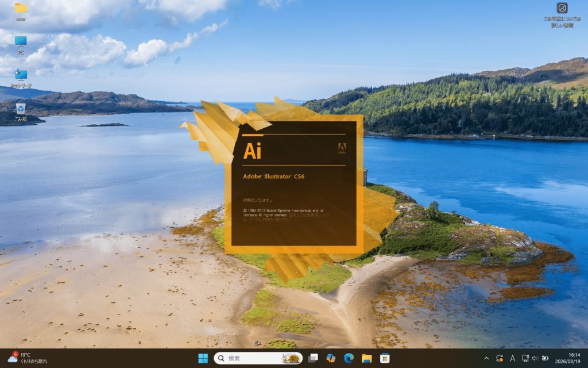Open the volume speaker tray icon
The image size is (588, 368).
click(x=535, y=358)
